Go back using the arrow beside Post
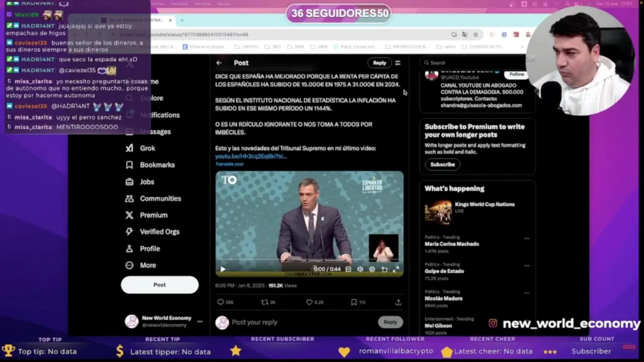644x362 pixels. [x=219, y=63]
